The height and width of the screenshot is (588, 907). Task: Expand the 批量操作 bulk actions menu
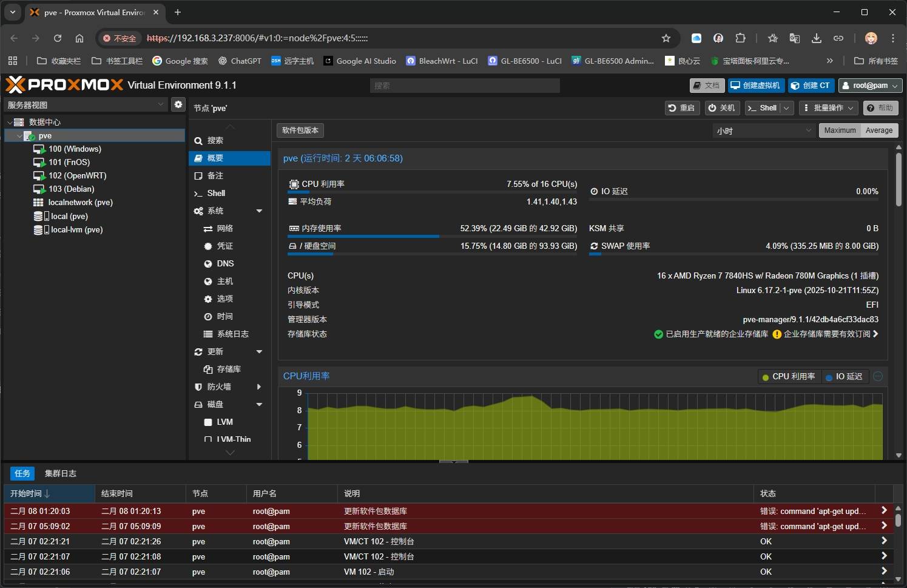click(x=828, y=108)
